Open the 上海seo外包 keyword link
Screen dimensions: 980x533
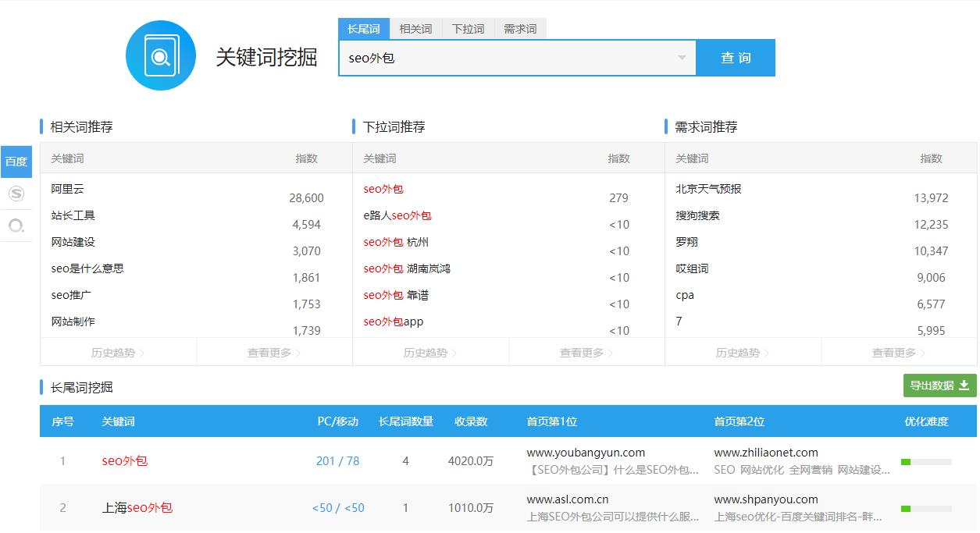(137, 507)
